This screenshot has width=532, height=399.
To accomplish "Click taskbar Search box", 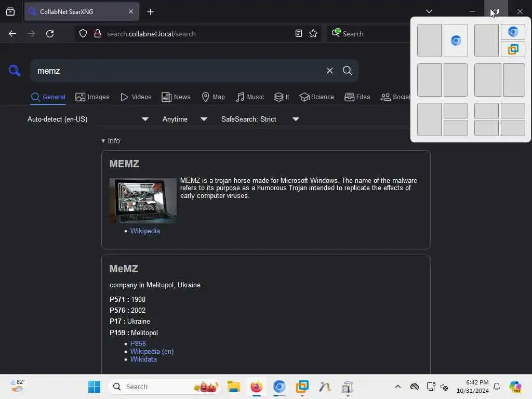I will tap(164, 387).
